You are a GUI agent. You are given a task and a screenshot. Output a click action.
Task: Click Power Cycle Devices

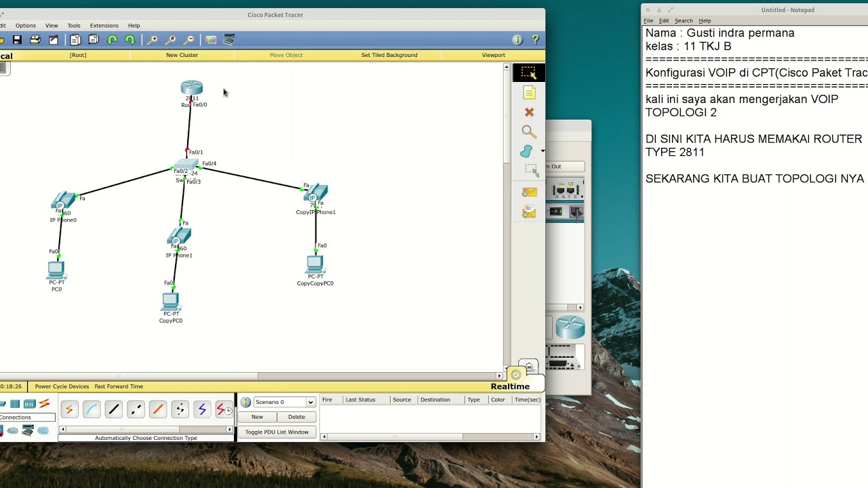pyautogui.click(x=62, y=386)
